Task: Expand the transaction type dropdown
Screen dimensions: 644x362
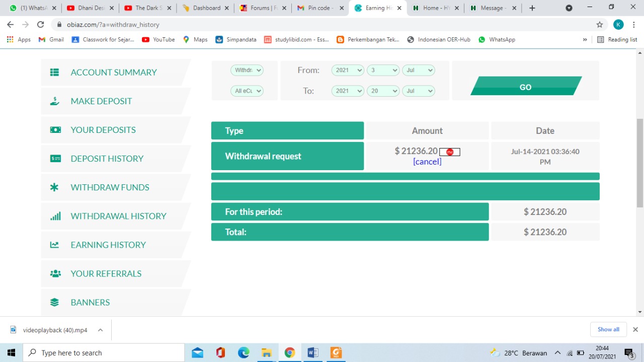Action: point(247,70)
